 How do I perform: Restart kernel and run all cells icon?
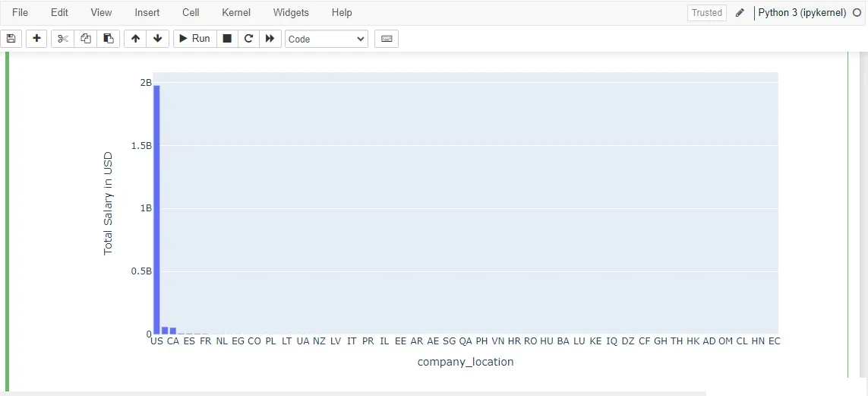270,39
